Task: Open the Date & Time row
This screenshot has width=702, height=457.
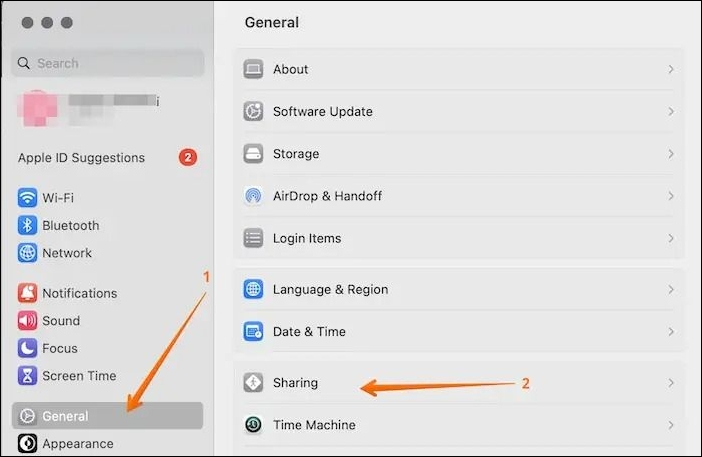Action: click(x=308, y=332)
